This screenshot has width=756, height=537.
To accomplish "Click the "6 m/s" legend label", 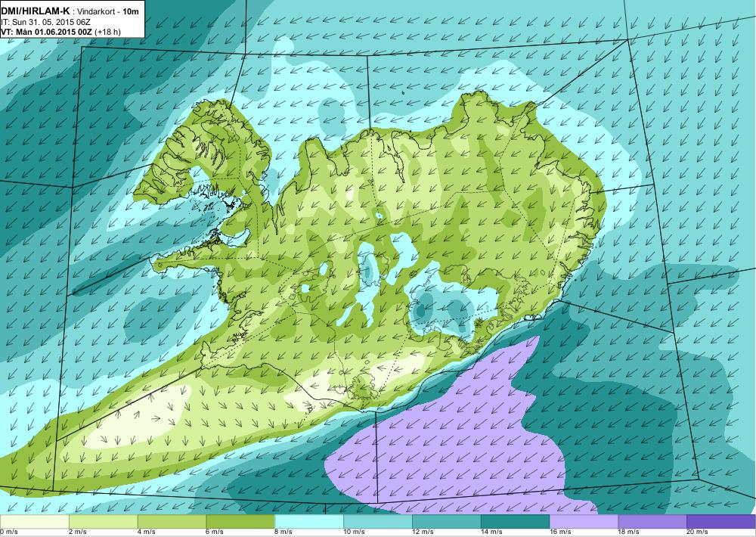I will (x=215, y=532).
